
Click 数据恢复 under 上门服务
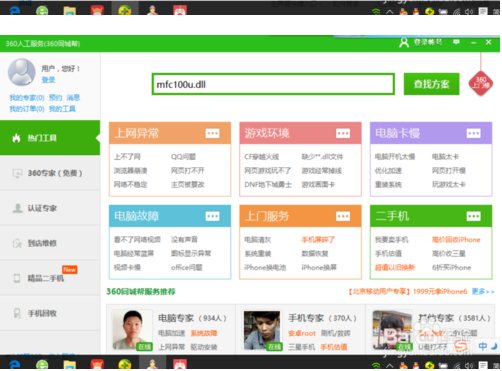pos(315,253)
